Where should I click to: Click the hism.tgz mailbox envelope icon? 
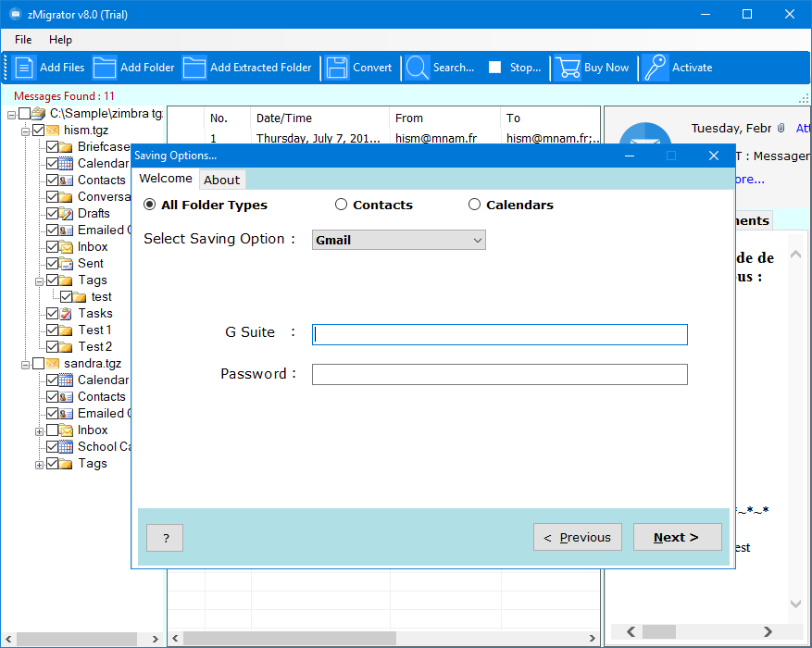pyautogui.click(x=52, y=130)
